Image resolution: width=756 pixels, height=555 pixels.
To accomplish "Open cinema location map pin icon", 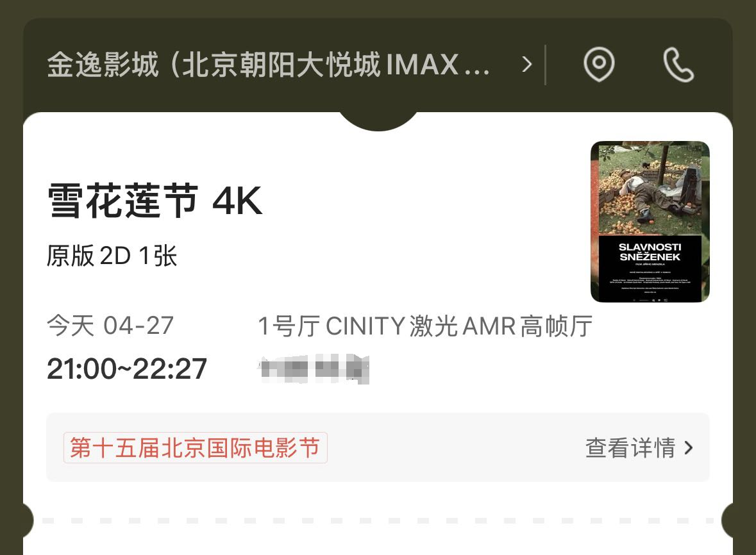I will coord(599,65).
